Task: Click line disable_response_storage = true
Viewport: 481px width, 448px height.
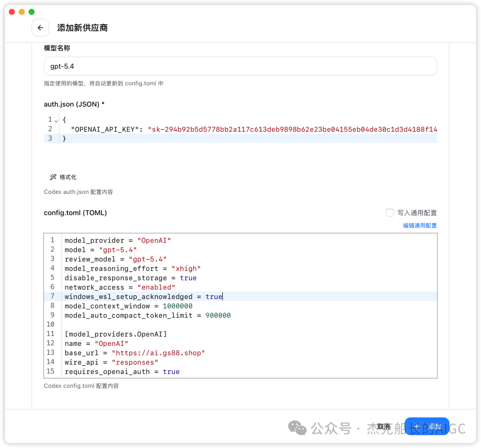Action: click(130, 278)
